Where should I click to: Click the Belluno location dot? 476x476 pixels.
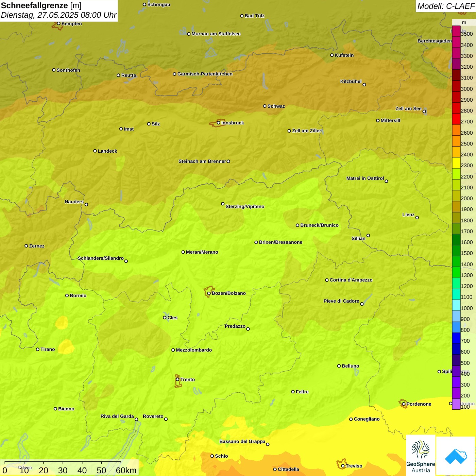click(339, 366)
